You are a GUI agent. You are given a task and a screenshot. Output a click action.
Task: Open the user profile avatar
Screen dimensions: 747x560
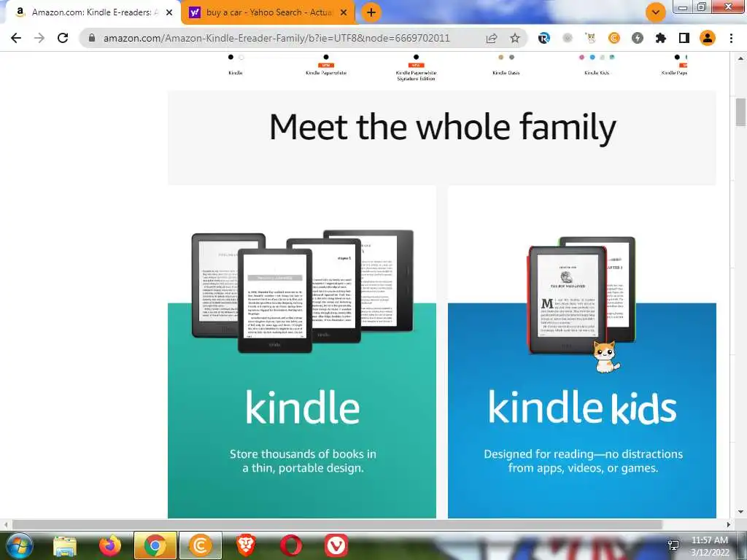tap(708, 38)
